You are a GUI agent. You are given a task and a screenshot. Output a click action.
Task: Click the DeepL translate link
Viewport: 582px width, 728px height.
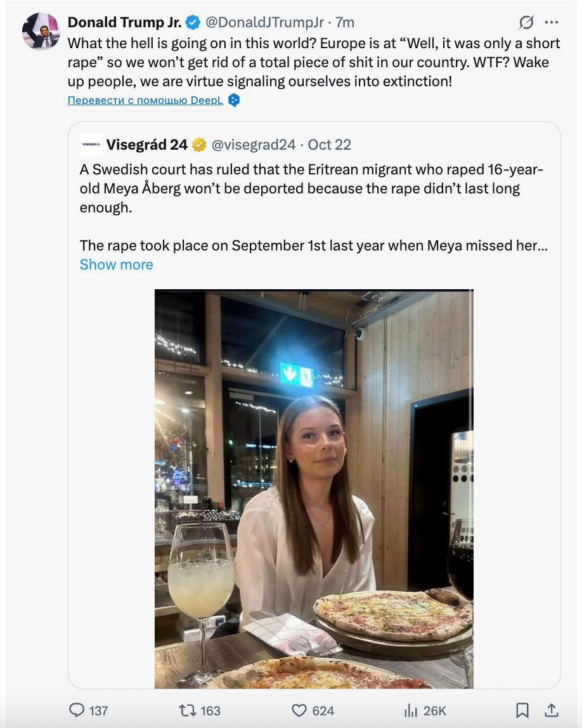click(x=145, y=100)
